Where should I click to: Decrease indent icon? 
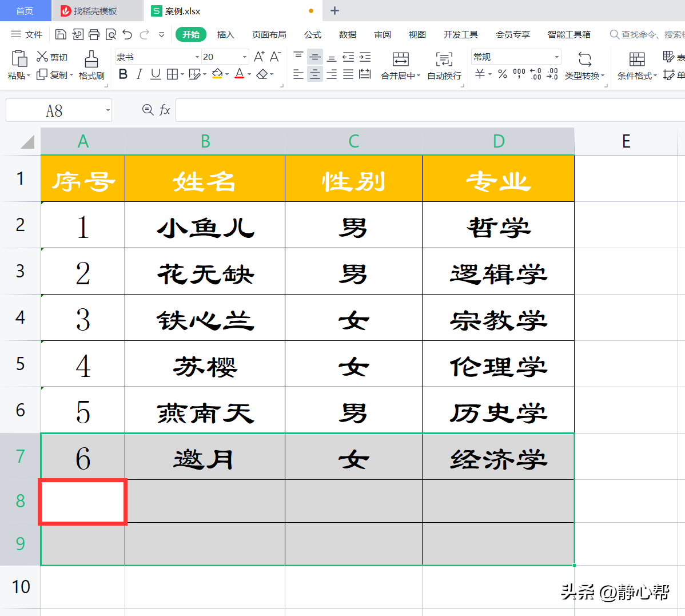[348, 57]
